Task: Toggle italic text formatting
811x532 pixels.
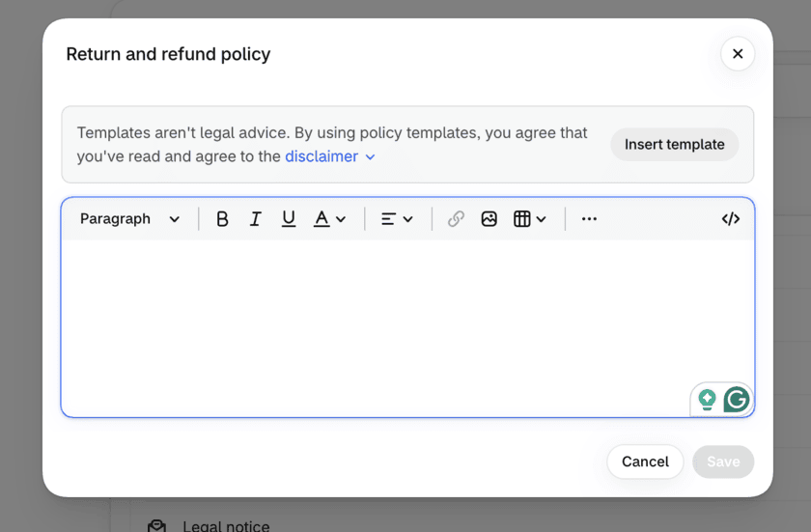Action: [x=256, y=219]
